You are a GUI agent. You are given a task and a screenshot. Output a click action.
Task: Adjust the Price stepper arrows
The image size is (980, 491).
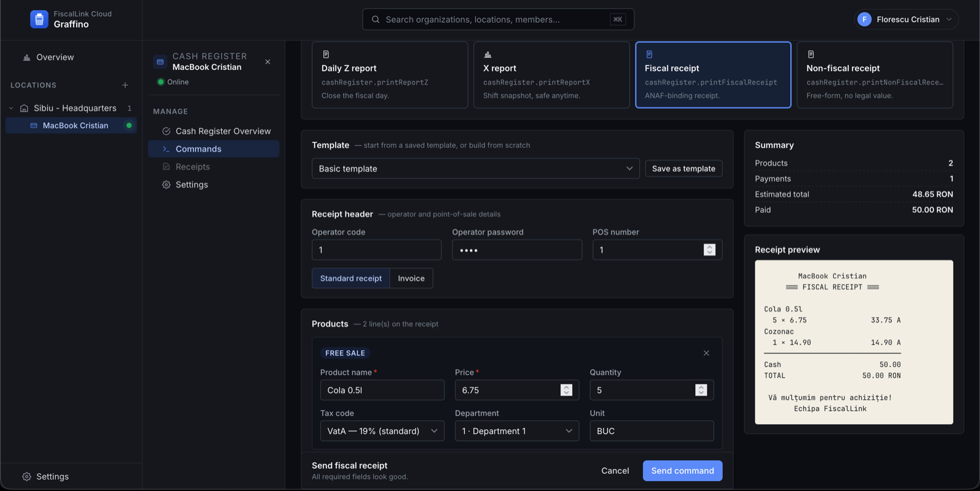(x=566, y=390)
